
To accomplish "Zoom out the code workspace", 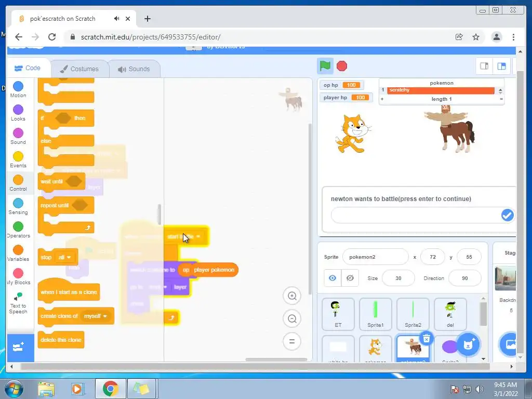I will [x=292, y=319].
